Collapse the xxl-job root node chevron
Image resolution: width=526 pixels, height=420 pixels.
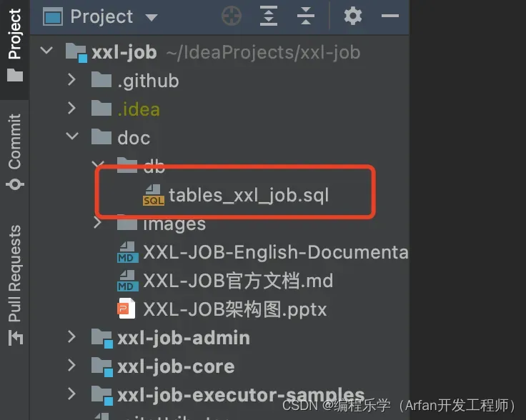click(46, 51)
